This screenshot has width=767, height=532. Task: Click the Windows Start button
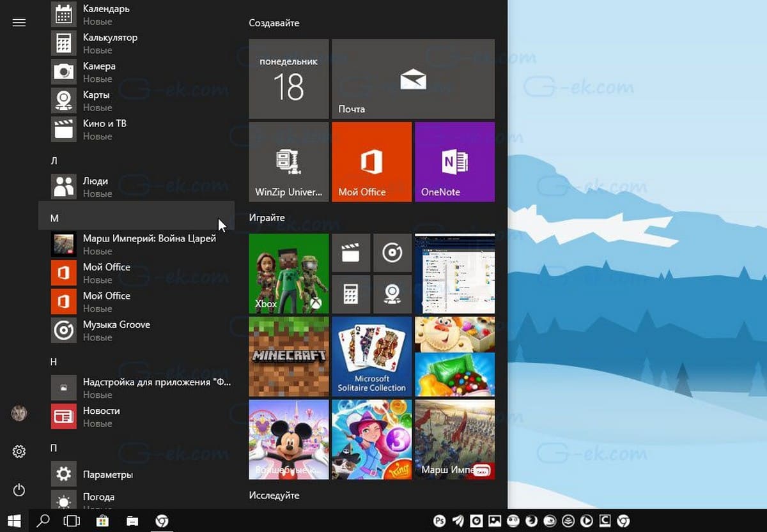pyautogui.click(x=14, y=521)
